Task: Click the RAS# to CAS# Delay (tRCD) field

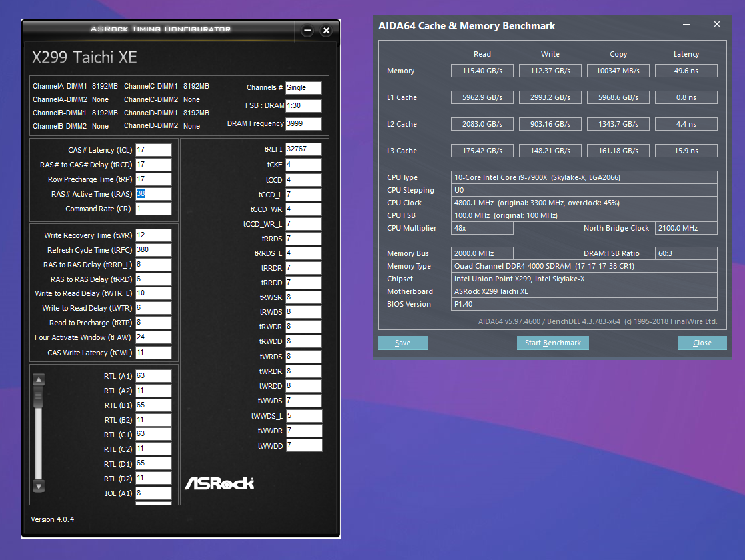Action: click(x=153, y=165)
